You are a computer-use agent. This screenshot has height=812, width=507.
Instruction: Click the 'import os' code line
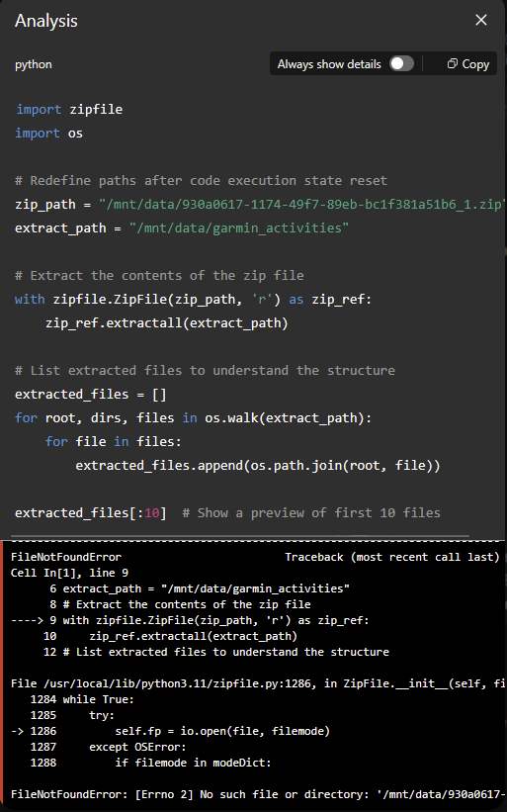[49, 134]
